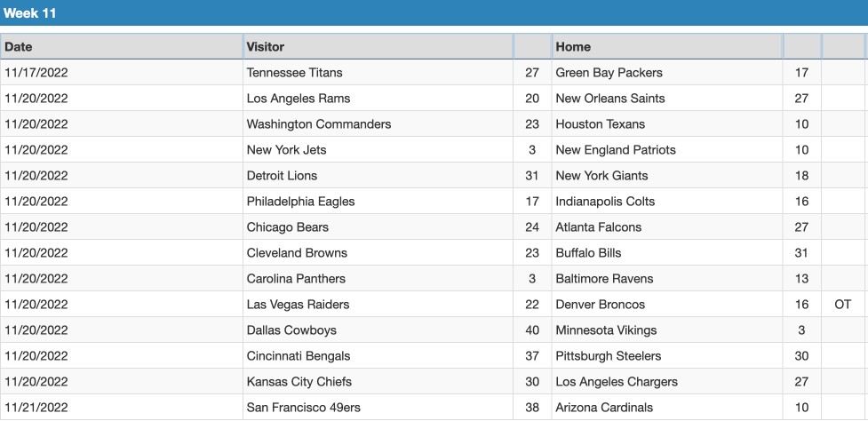Viewport: 868px width, 421px height.
Task: Select the New England Patriots cell
Action: [616, 150]
